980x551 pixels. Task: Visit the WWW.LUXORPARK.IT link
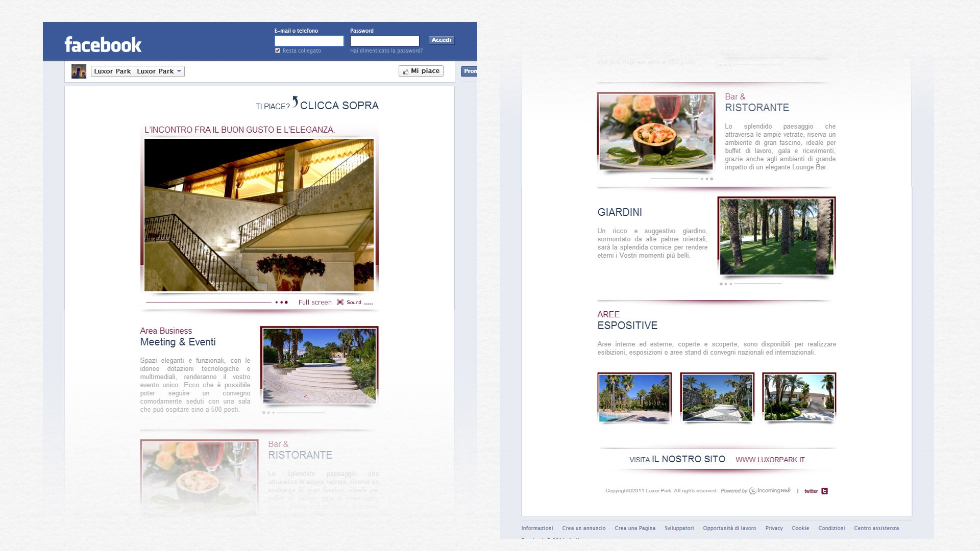pos(770,460)
